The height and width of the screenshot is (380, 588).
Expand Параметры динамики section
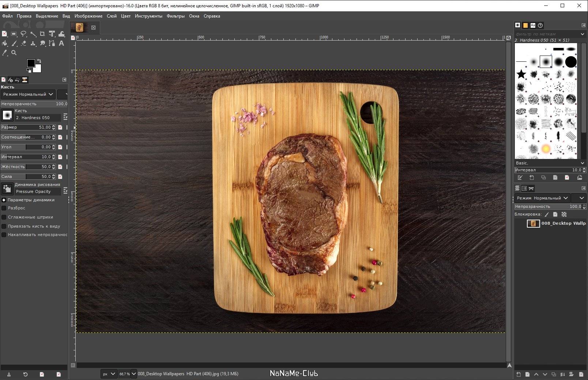[4, 200]
